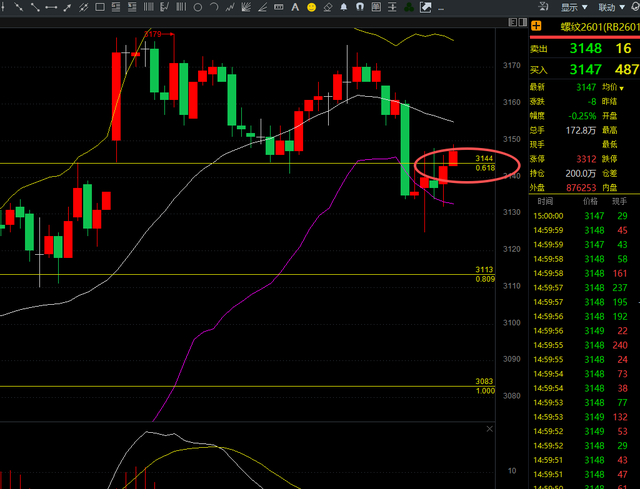640x489 pixels.
Task: Toggle the right side panel layout icon
Action: pyautogui.click(x=522, y=22)
